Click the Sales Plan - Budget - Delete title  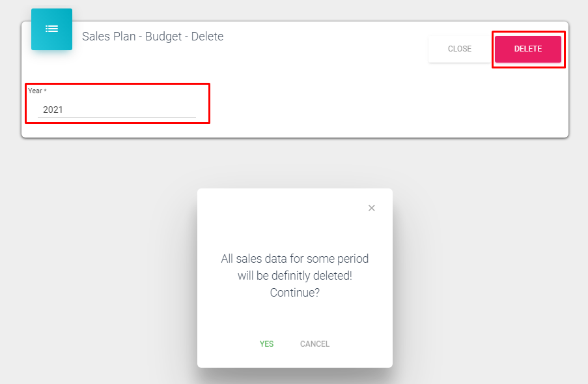click(x=152, y=37)
